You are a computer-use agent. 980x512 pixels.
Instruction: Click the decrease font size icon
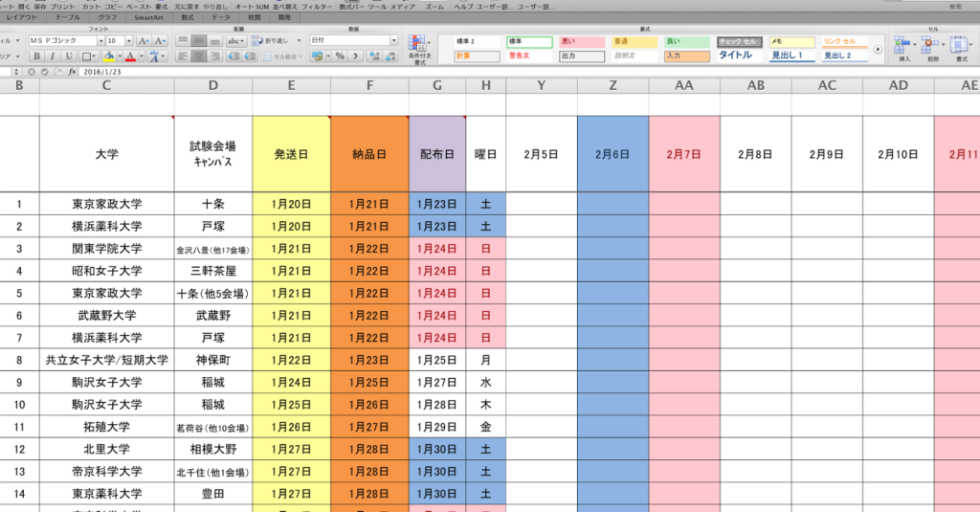(x=160, y=40)
